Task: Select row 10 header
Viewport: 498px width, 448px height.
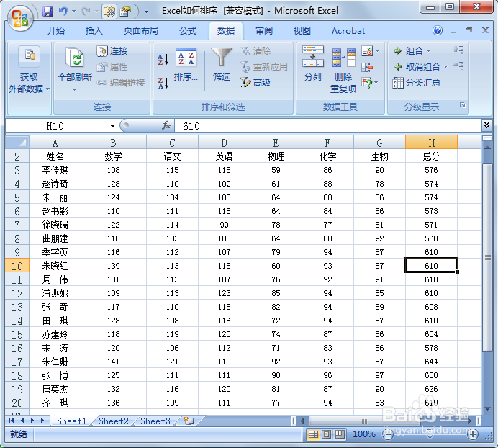Action: (17, 266)
